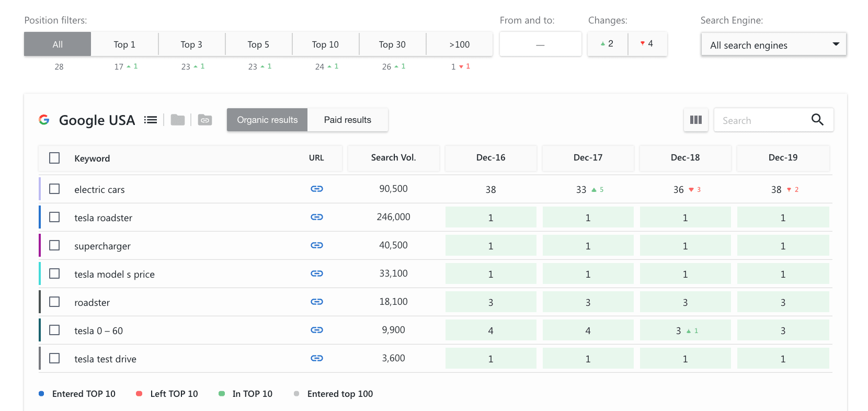This screenshot has height=411, width=868.
Task: Tick the roadster row checkbox
Action: (x=54, y=302)
